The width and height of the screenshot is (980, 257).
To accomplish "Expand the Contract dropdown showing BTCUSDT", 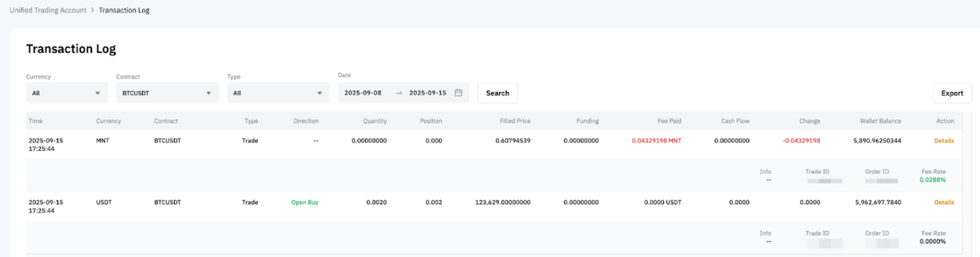I will click(x=167, y=93).
